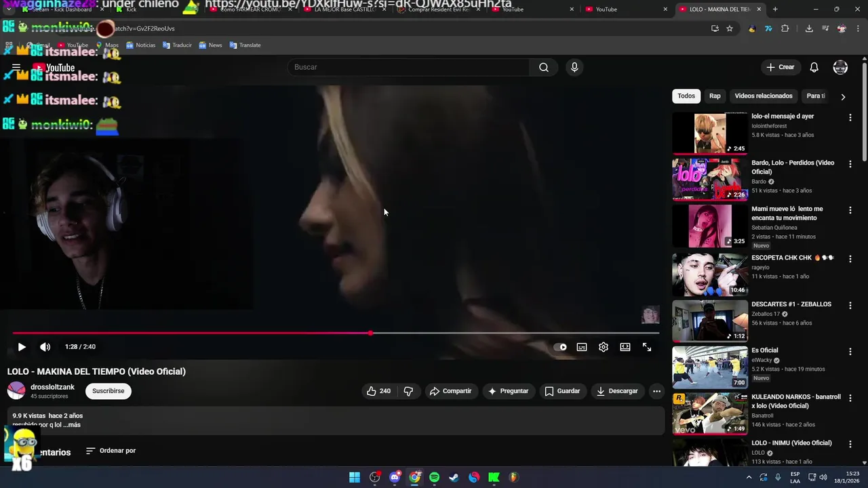The image size is (868, 488).
Task: Open the Translate bookmark
Action: [x=245, y=45]
